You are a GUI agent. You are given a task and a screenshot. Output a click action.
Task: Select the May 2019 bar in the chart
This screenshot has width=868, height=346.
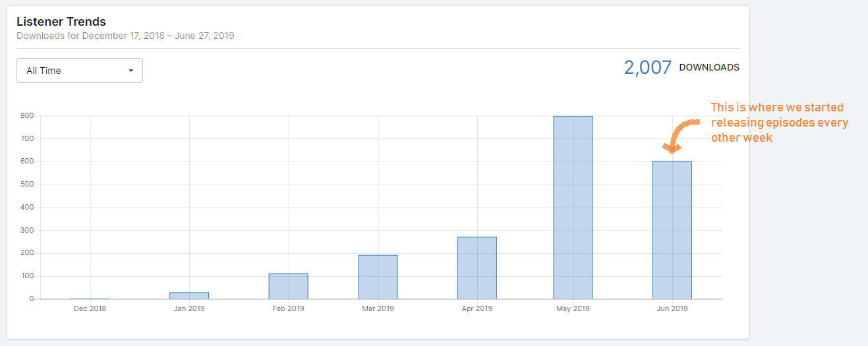[573, 208]
